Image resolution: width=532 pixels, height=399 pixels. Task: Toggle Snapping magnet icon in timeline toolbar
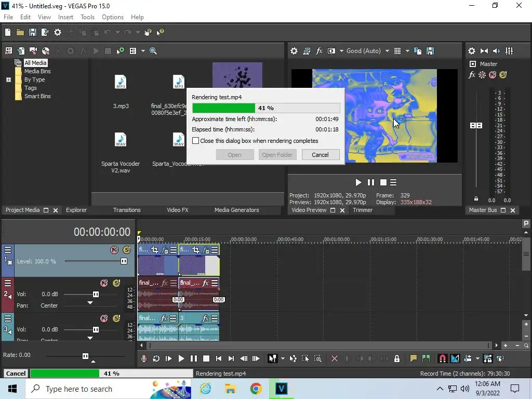(x=443, y=358)
